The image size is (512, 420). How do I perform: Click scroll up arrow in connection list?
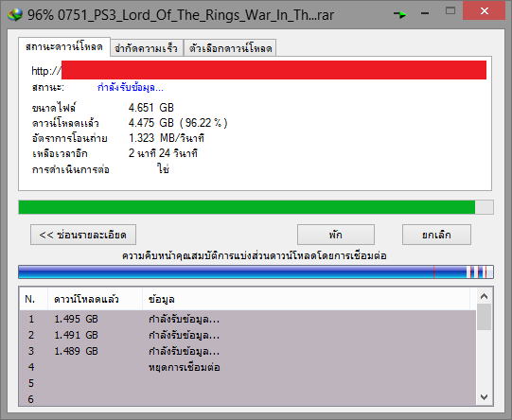485,296
